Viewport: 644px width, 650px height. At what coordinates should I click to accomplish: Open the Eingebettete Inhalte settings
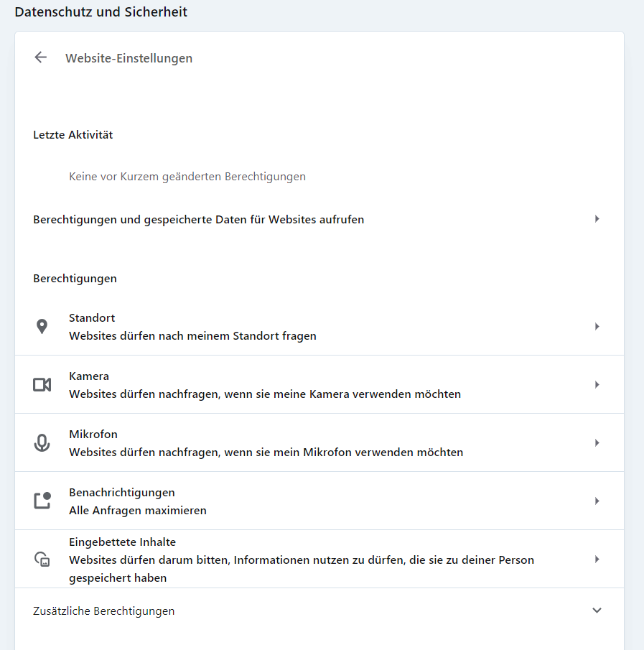319,559
